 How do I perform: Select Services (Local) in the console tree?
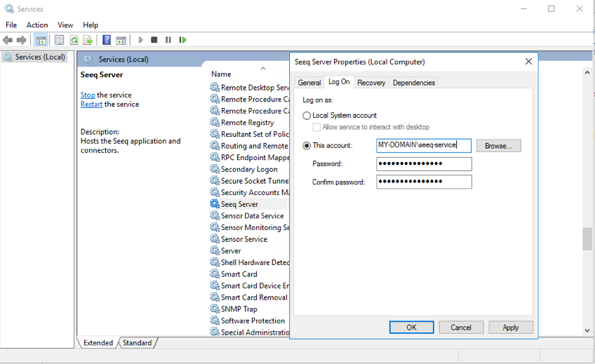pos(39,58)
